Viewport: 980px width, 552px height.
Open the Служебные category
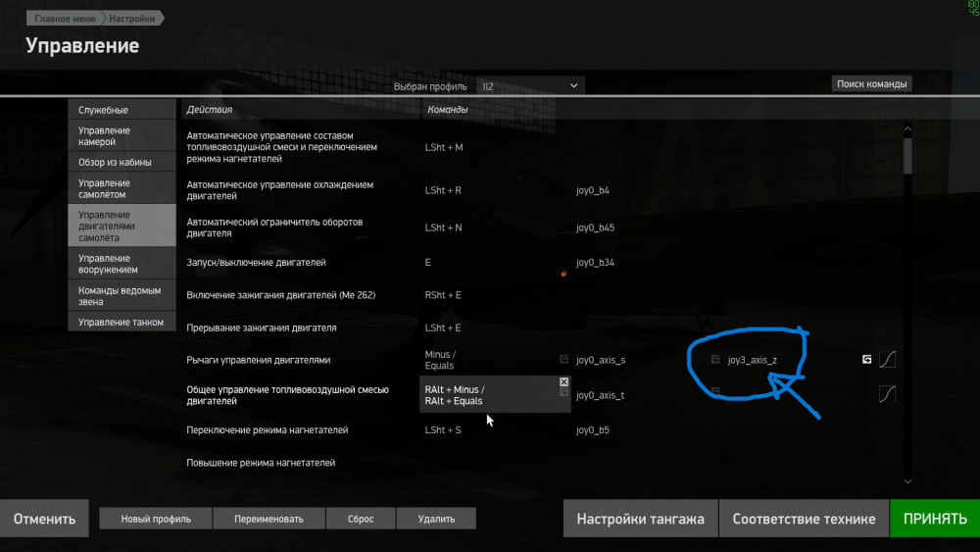point(122,110)
